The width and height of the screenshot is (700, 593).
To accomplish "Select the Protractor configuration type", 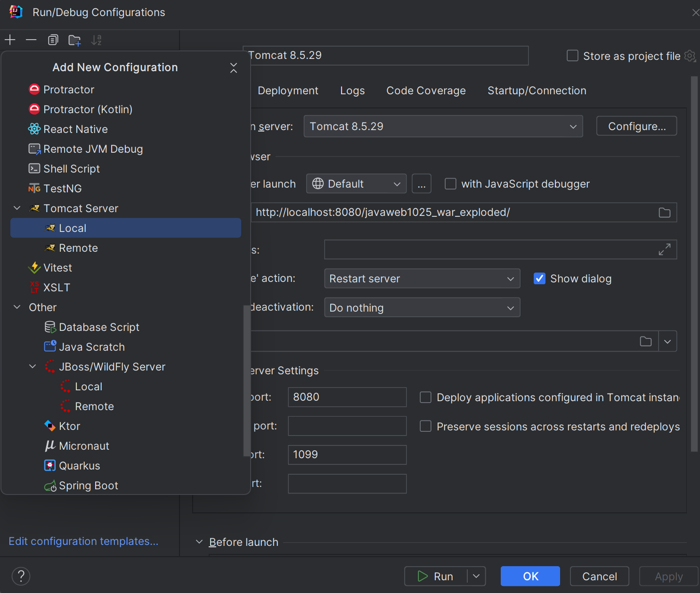I will 126,90.
